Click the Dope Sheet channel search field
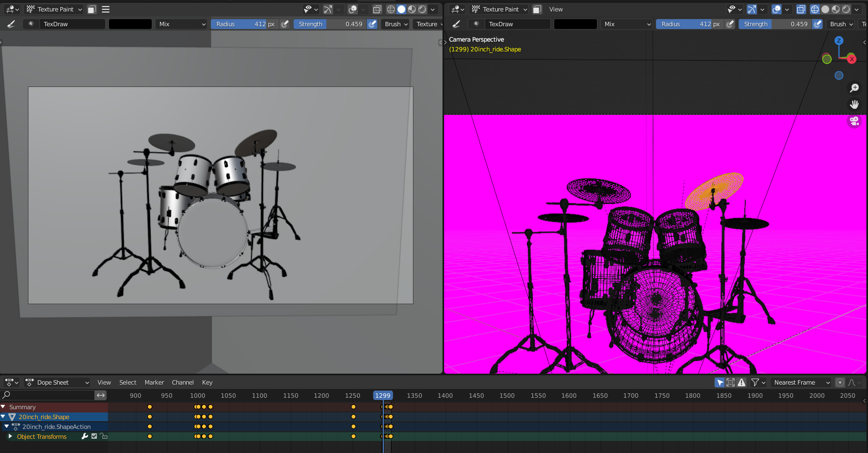Viewport: 868px width, 453px height. coord(49,395)
